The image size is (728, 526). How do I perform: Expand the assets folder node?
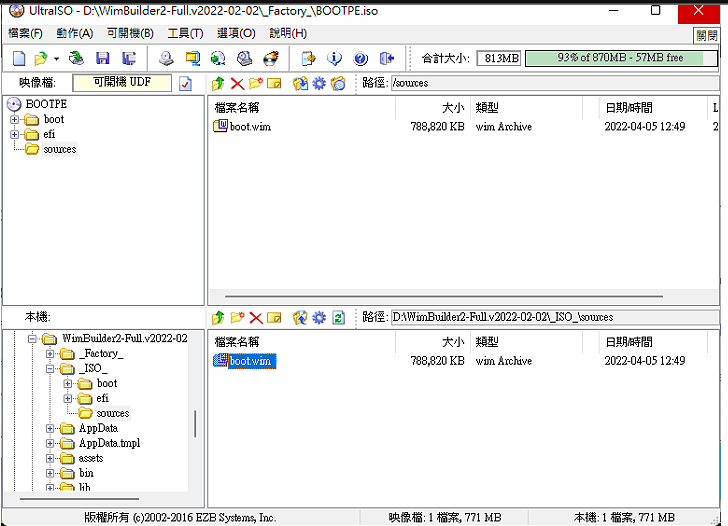point(50,459)
